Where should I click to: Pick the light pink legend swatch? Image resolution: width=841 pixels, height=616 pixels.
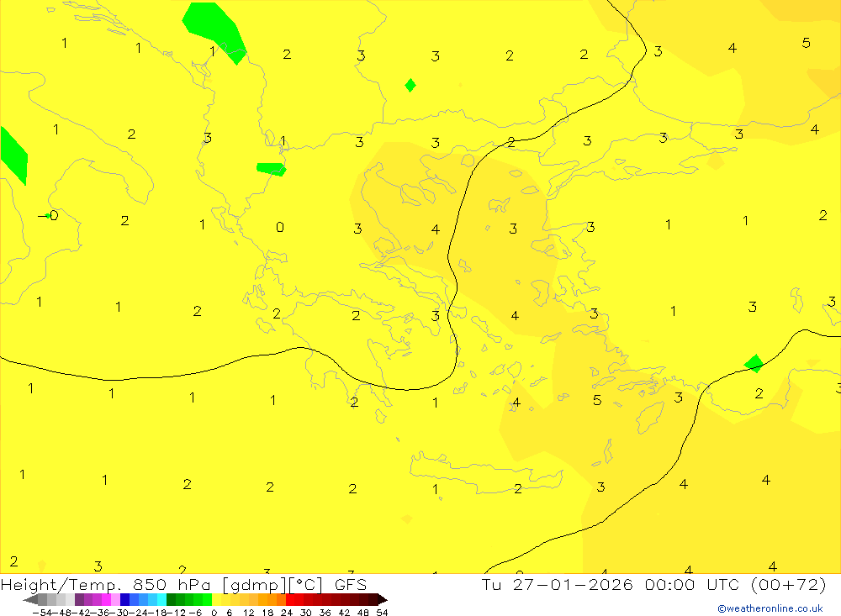(x=115, y=600)
